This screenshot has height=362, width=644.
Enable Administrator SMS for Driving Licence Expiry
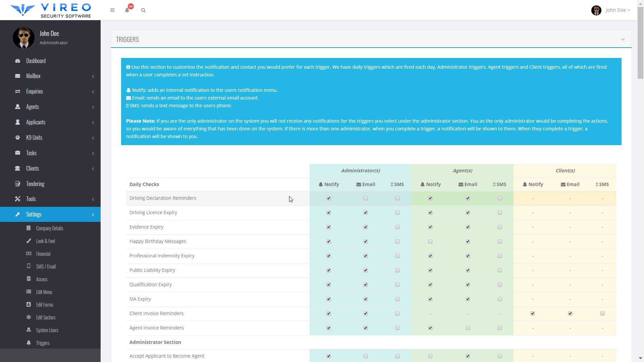click(397, 212)
